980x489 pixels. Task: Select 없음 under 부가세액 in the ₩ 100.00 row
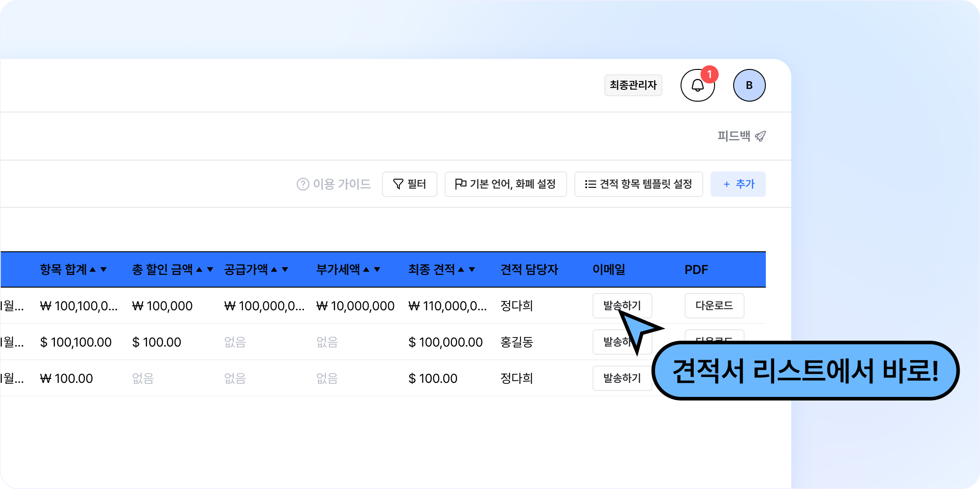tap(327, 378)
